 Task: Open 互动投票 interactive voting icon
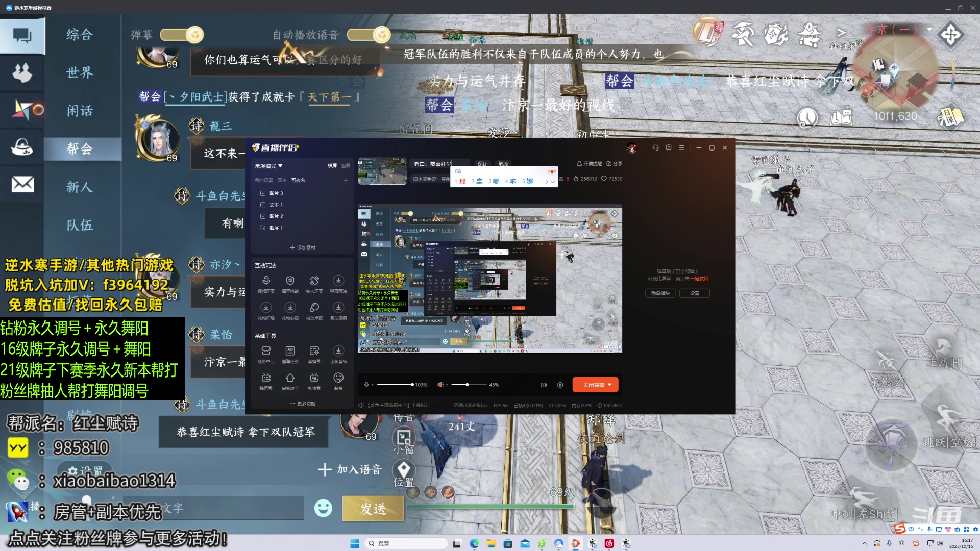(338, 311)
